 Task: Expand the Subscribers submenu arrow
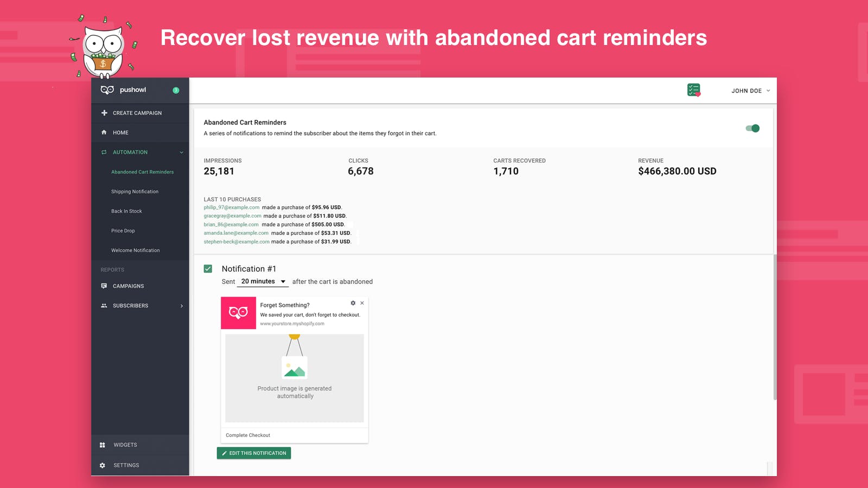click(x=182, y=306)
